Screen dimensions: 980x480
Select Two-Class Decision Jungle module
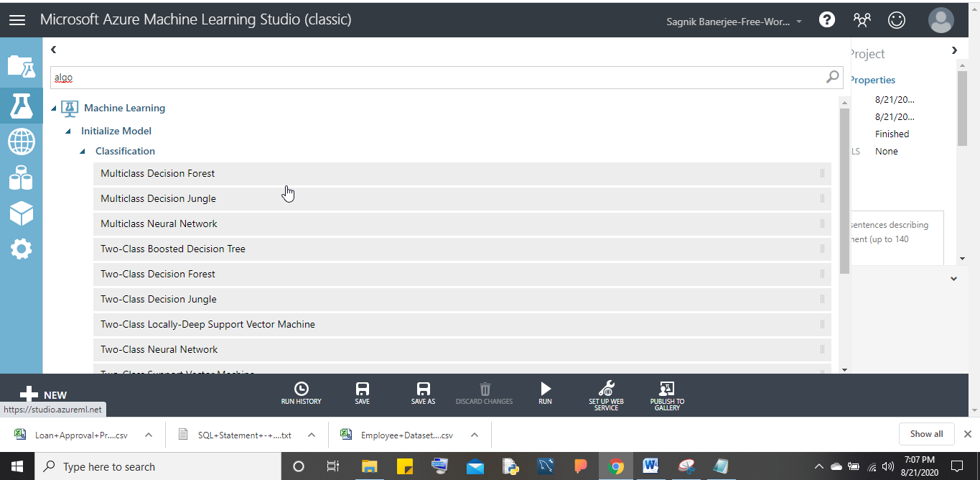462,299
